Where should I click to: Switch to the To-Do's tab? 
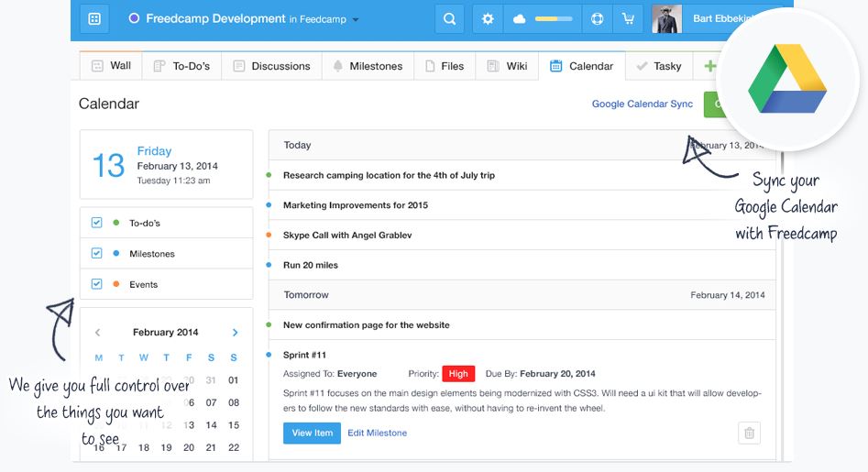(x=181, y=66)
